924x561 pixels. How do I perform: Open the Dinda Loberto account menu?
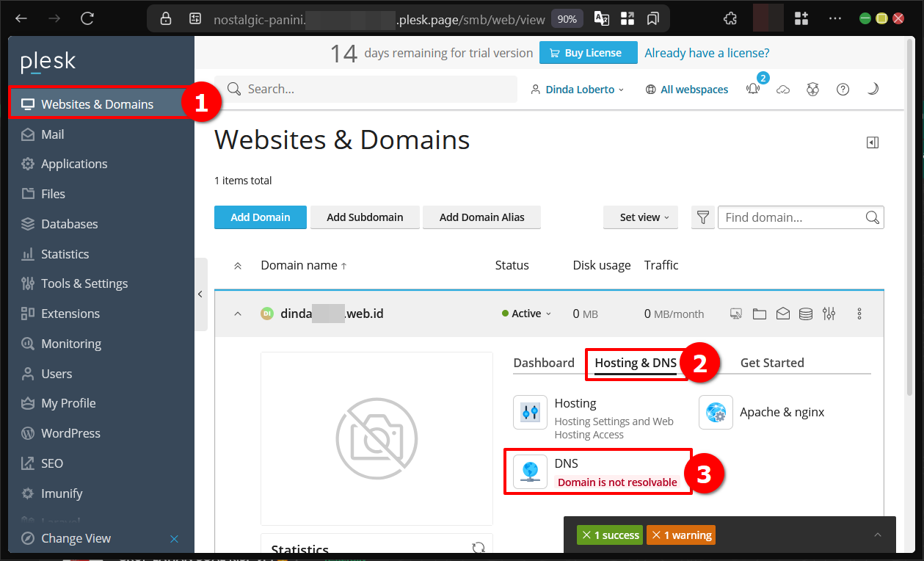[x=578, y=90]
